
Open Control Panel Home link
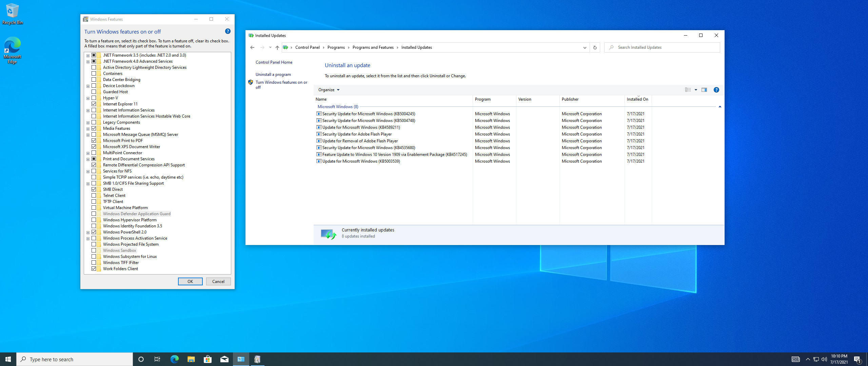click(274, 62)
